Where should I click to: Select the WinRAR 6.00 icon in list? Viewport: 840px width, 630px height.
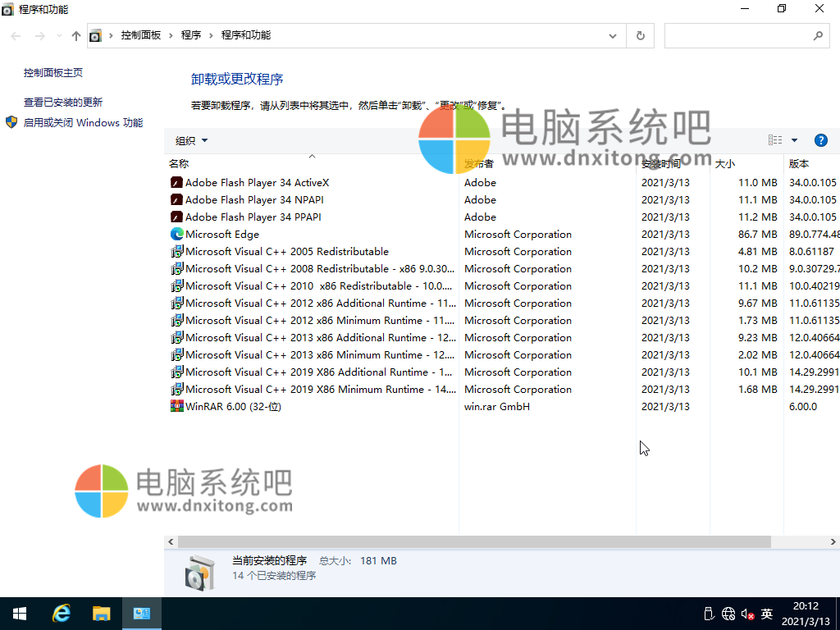(176, 407)
